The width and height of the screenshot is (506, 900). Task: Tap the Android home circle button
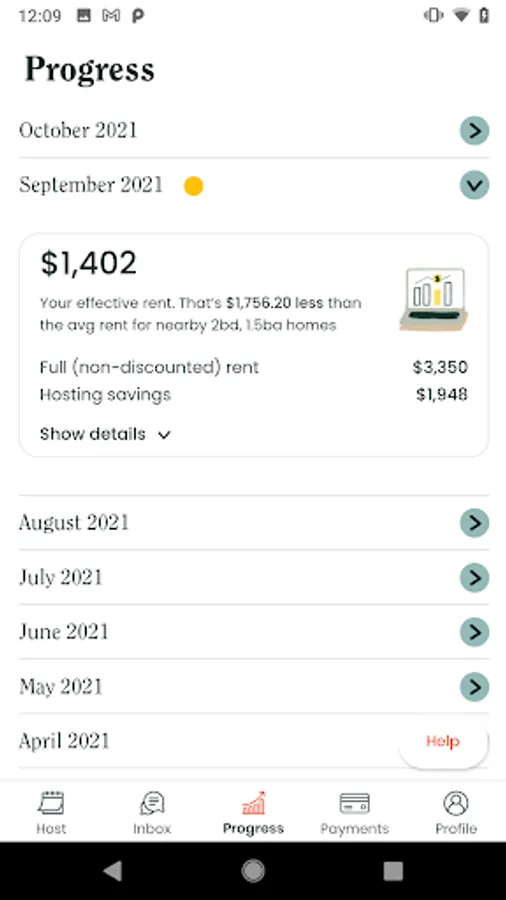point(253,871)
